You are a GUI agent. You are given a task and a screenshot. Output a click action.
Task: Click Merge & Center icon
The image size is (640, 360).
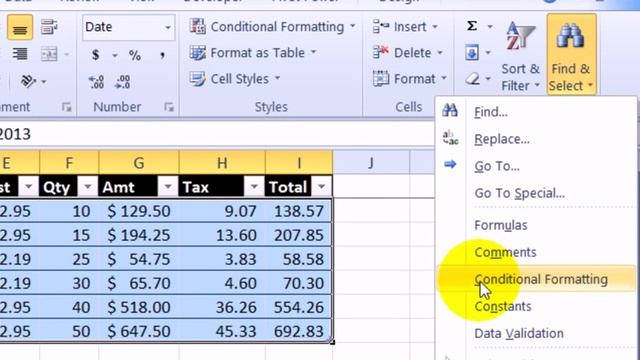pos(49,54)
